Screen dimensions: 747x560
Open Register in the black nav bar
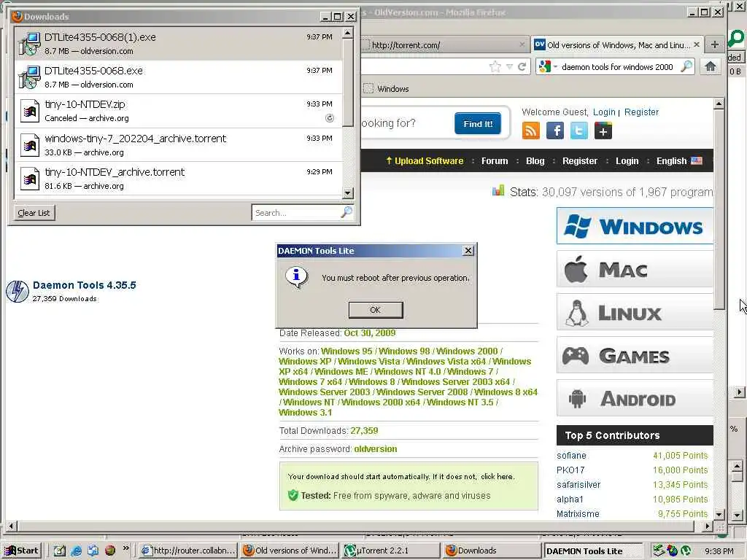click(x=580, y=161)
